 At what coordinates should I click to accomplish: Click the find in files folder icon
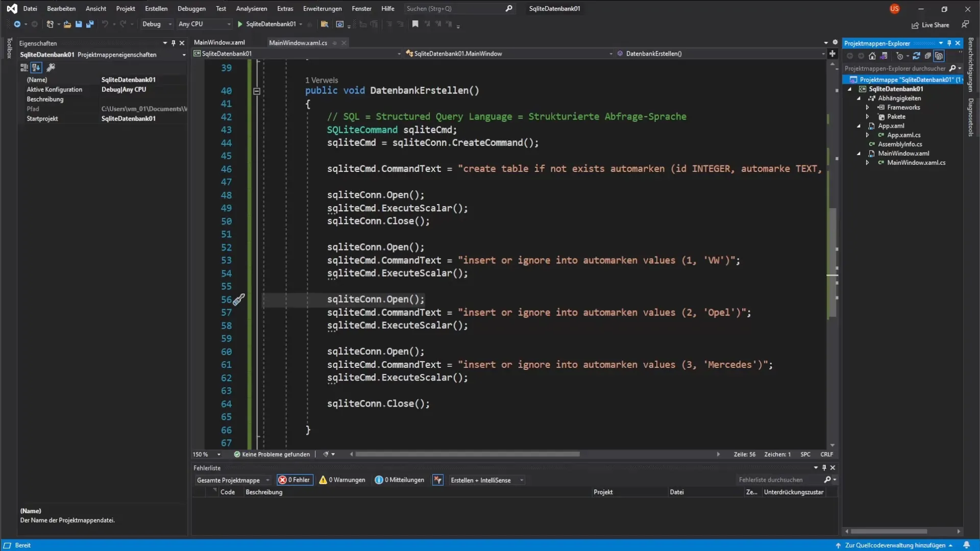tap(324, 24)
